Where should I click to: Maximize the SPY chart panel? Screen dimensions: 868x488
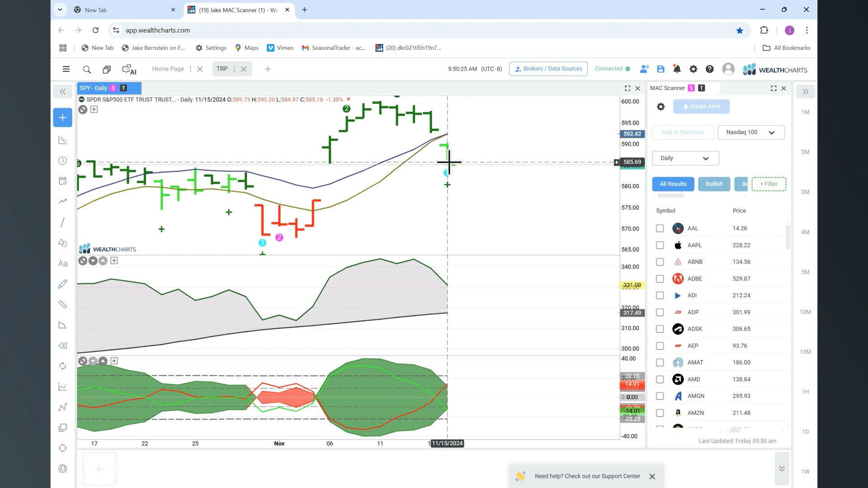pyautogui.click(x=627, y=89)
